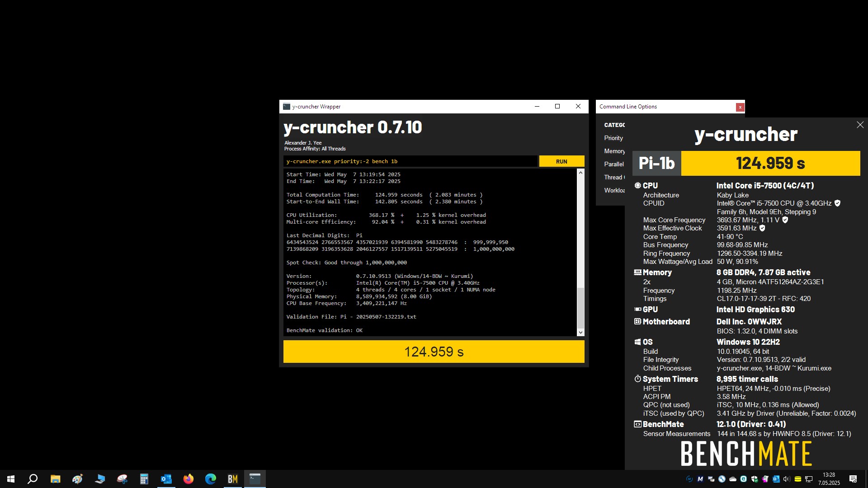868x488 pixels.
Task: Click the 124.959 s score in the BenchMate panel
Action: point(770,163)
